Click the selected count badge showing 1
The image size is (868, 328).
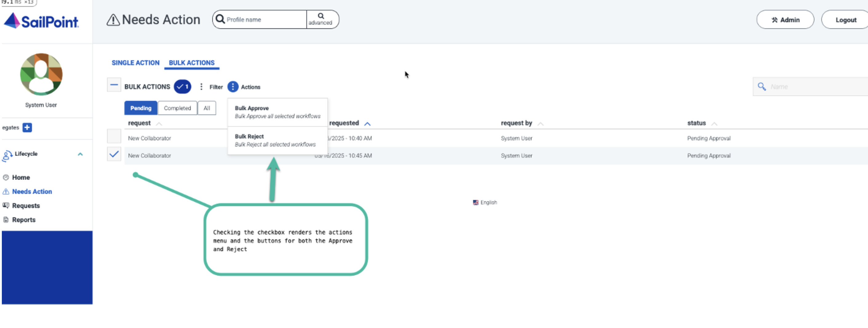click(x=182, y=87)
